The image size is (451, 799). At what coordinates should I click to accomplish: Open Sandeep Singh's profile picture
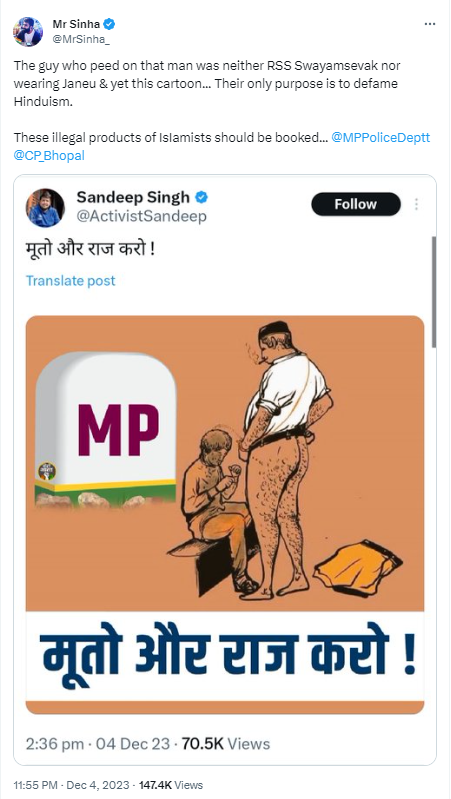coord(45,208)
